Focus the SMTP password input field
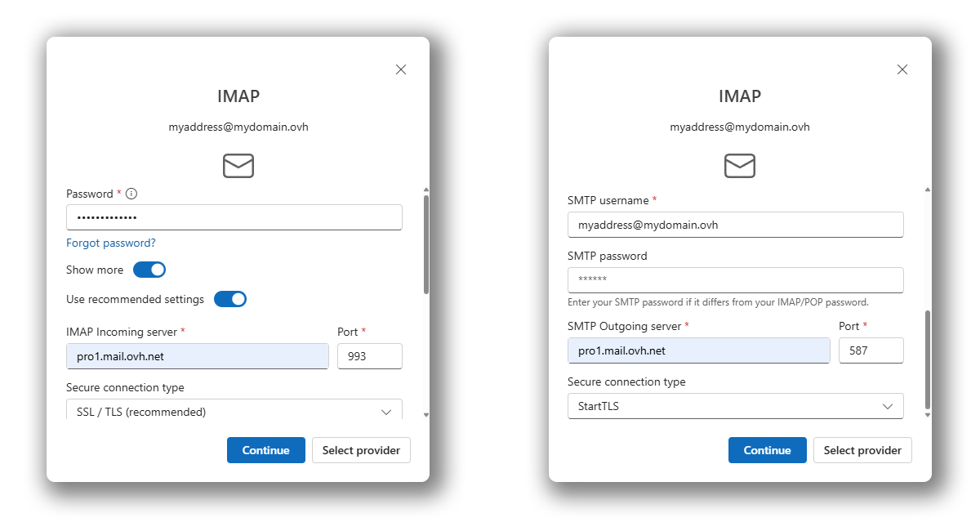This screenshot has height=531, width=980. pos(735,279)
